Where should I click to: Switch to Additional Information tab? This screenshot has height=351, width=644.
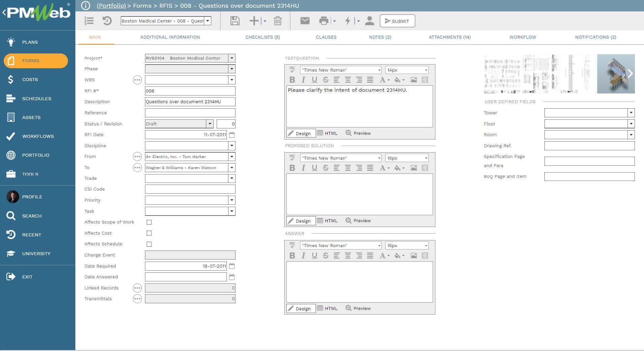(170, 37)
